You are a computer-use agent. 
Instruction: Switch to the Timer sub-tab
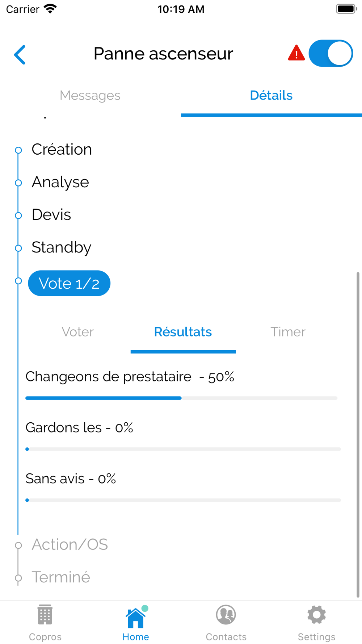click(288, 332)
